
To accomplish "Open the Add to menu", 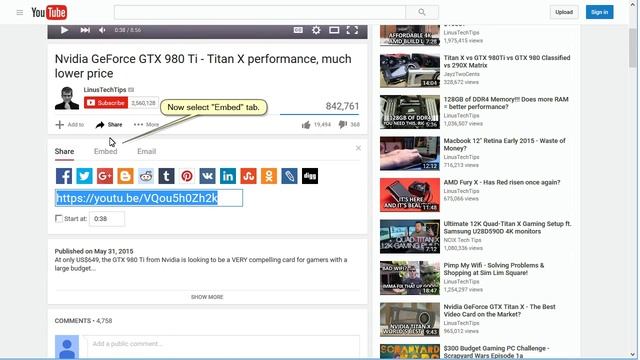I will pyautogui.click(x=69, y=124).
